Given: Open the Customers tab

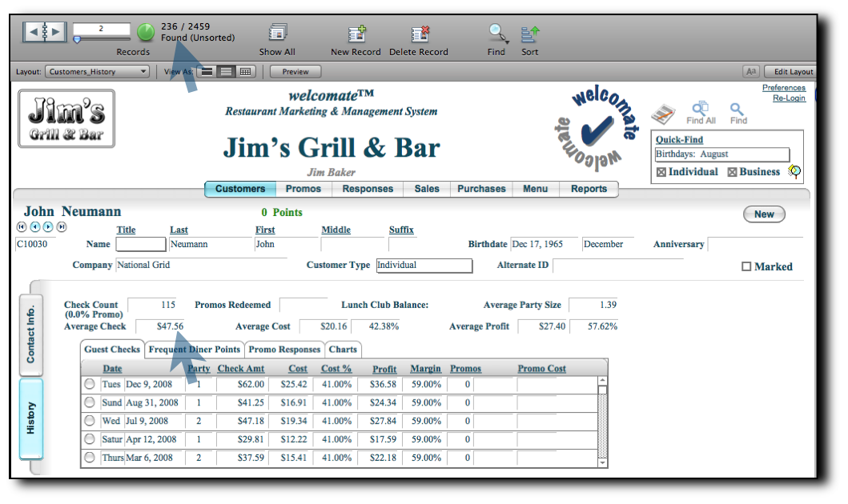Looking at the screenshot, I should 240,189.
